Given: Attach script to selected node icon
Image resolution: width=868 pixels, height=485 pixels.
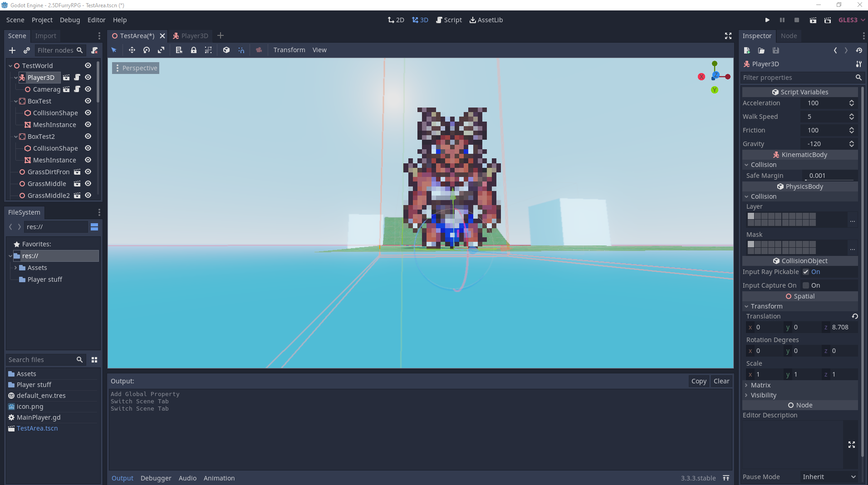Looking at the screenshot, I should pyautogui.click(x=94, y=50).
